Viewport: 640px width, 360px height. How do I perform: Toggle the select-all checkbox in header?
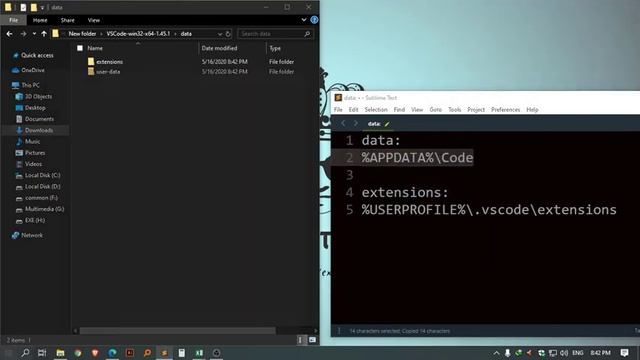(x=80, y=48)
